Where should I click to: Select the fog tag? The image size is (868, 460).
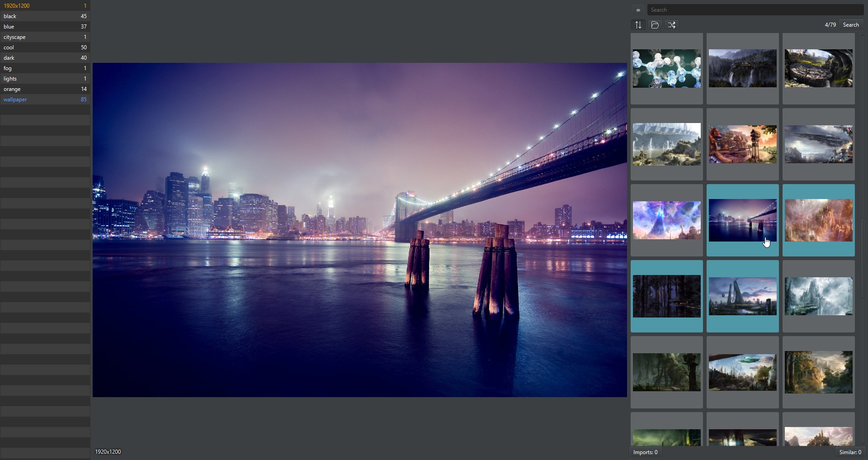[x=45, y=68]
